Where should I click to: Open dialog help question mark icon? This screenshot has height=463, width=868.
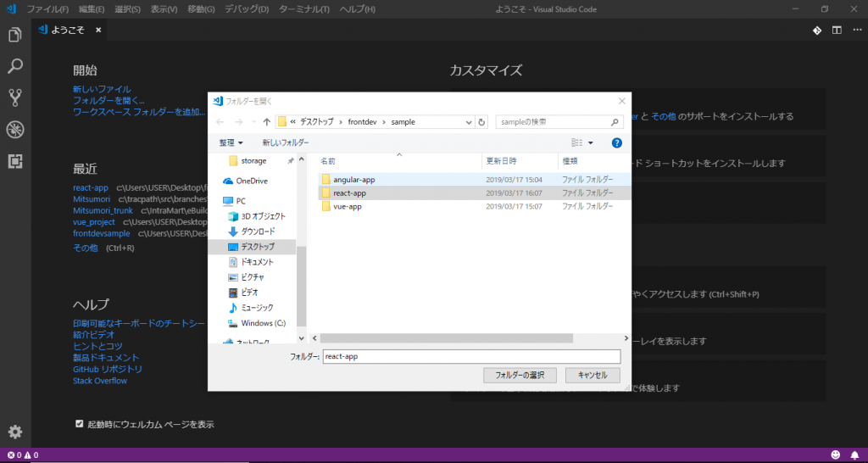tap(617, 143)
